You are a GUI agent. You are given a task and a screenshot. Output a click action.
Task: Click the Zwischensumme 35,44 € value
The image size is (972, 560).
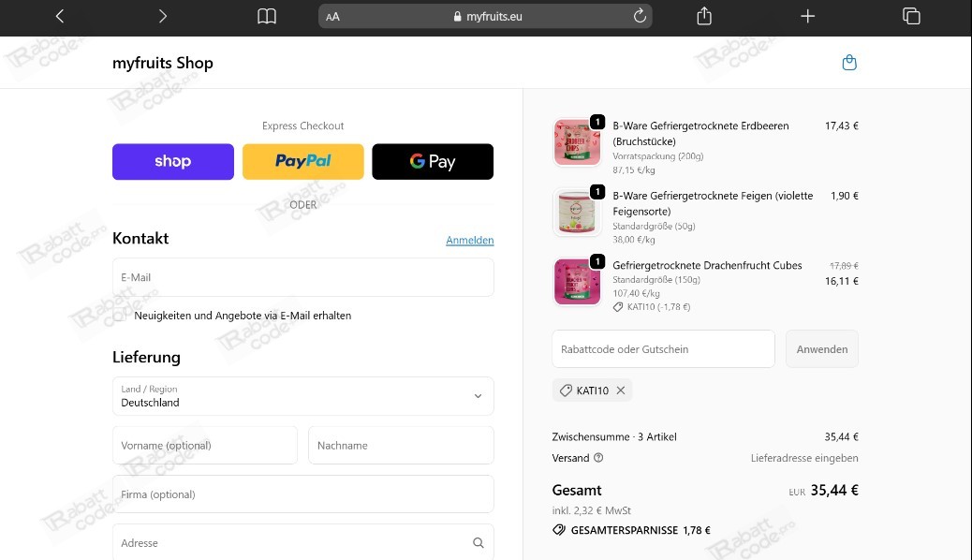tap(841, 436)
